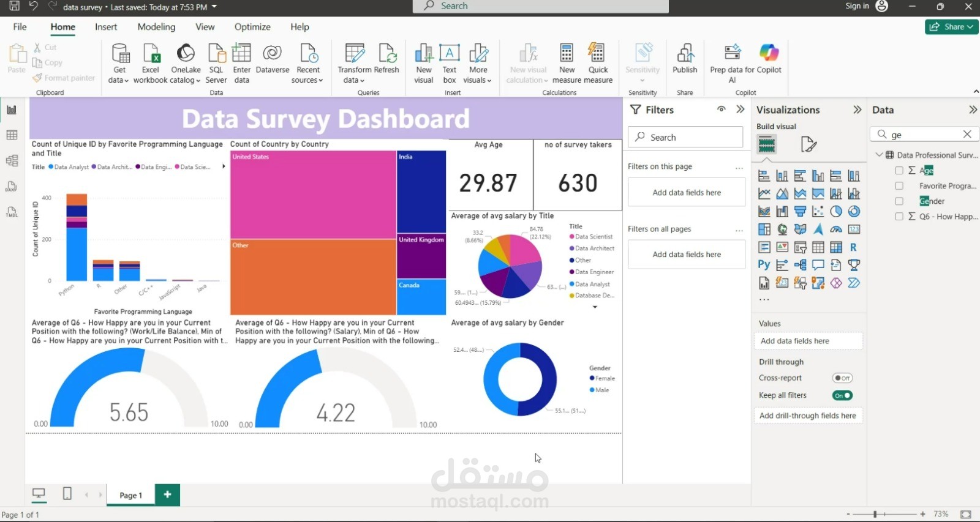Toggle Keep all filters switch
Viewport: 980px width, 522px height.
pyautogui.click(x=842, y=395)
